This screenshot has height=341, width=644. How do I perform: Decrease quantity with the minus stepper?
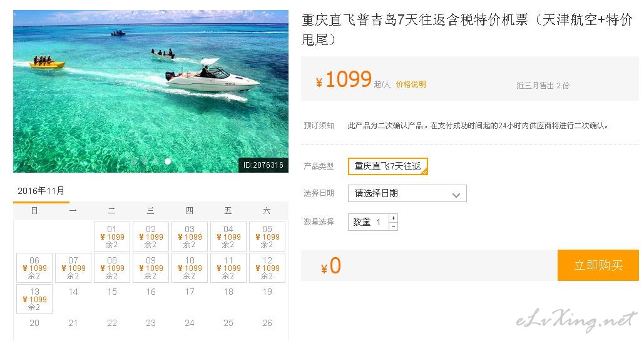[393, 226]
